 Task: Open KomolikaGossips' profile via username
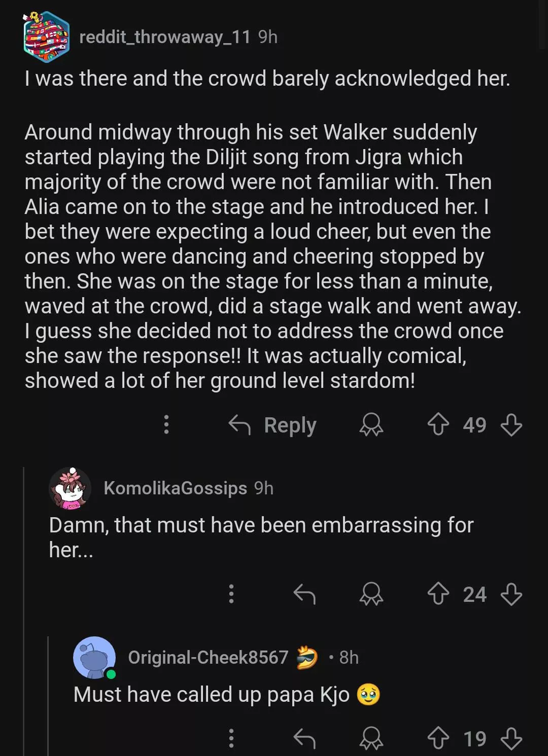click(175, 488)
